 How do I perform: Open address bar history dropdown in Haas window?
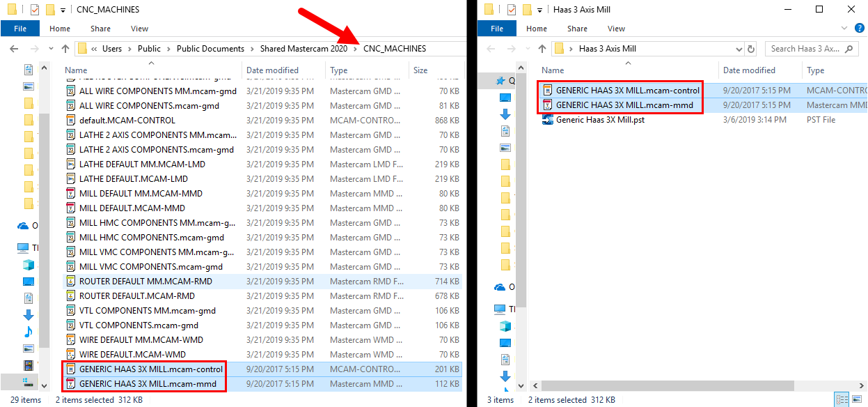coord(739,49)
